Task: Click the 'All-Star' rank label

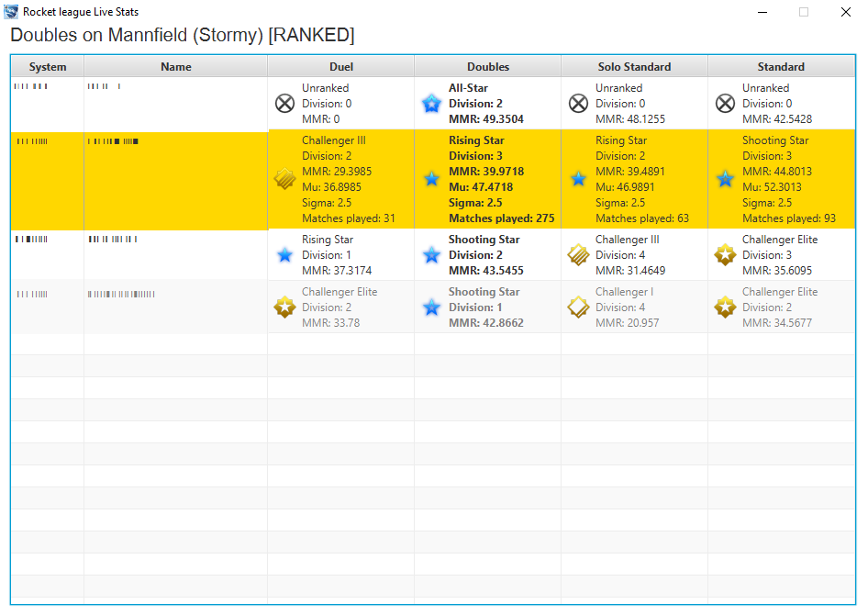Action: [x=468, y=88]
